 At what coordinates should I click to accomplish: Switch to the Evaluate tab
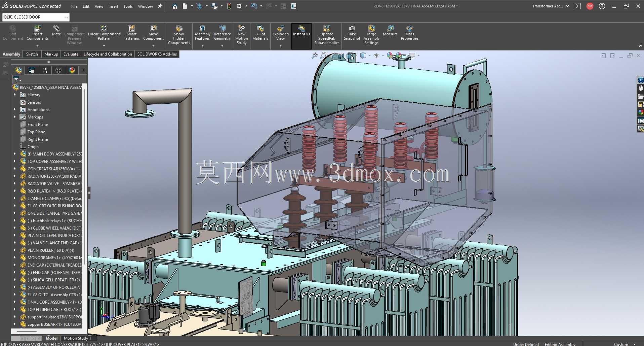(71, 54)
